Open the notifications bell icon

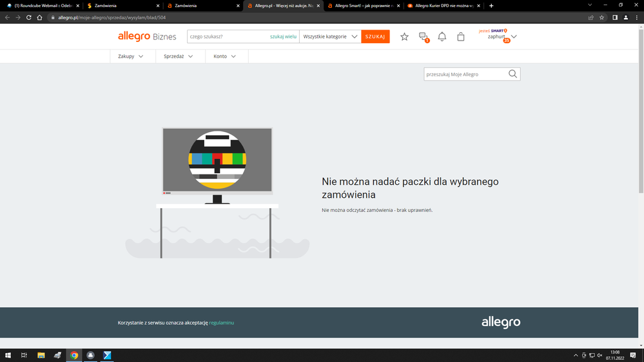point(442,37)
